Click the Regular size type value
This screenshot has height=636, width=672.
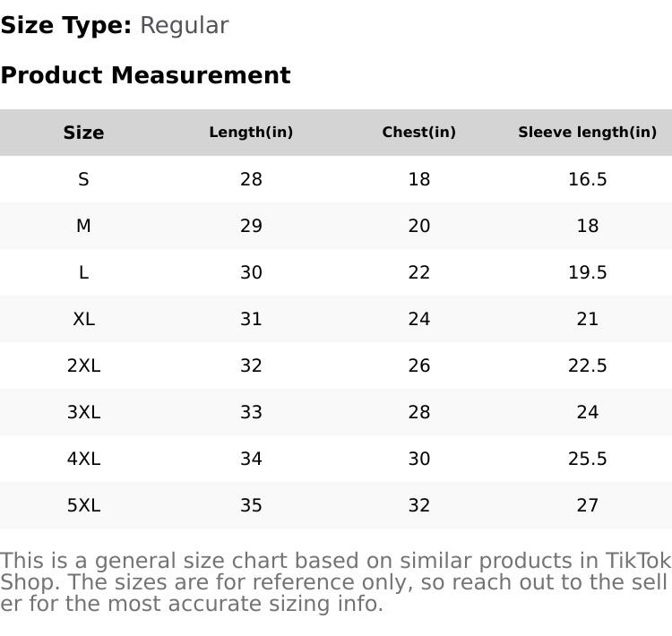[x=184, y=25]
